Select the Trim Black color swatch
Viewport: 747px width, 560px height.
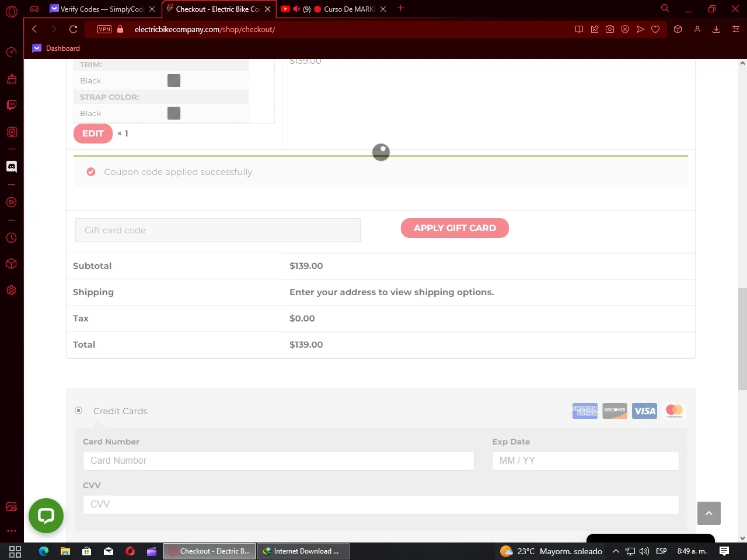[x=174, y=80]
